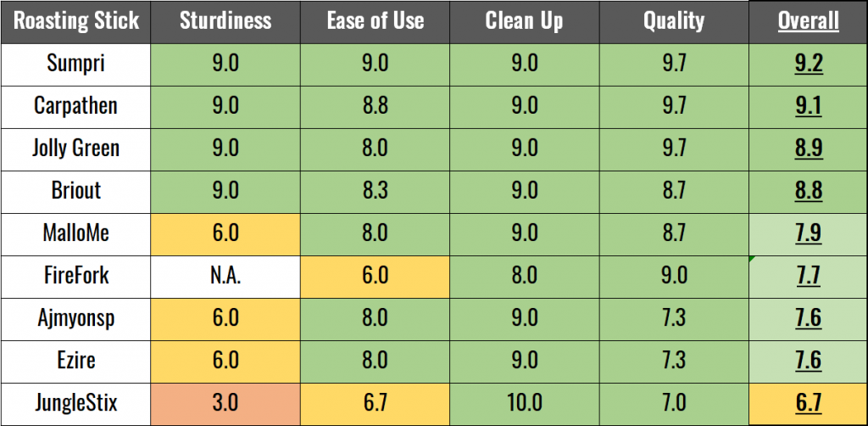Select FireFork's Ease of Use 6.0 cell
This screenshot has width=868, height=426.
[375, 277]
